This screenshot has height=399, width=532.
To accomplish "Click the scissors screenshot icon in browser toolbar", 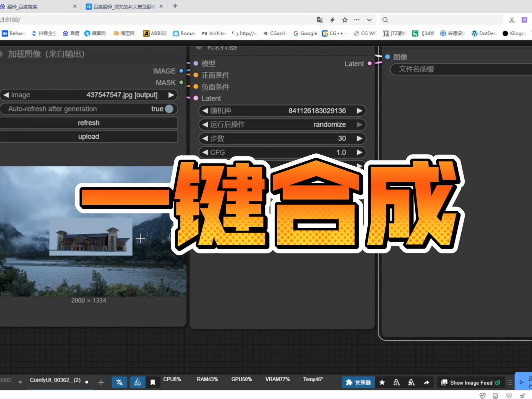I will click(512, 20).
